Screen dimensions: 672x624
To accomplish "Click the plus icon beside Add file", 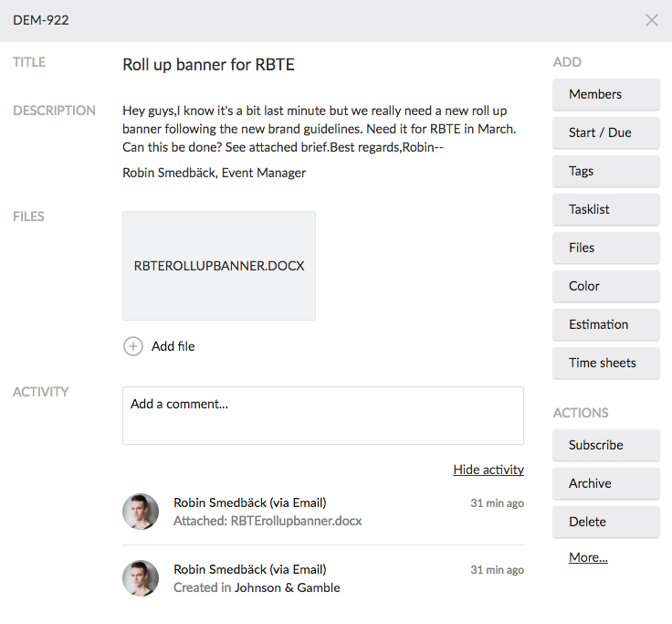I will (x=133, y=346).
